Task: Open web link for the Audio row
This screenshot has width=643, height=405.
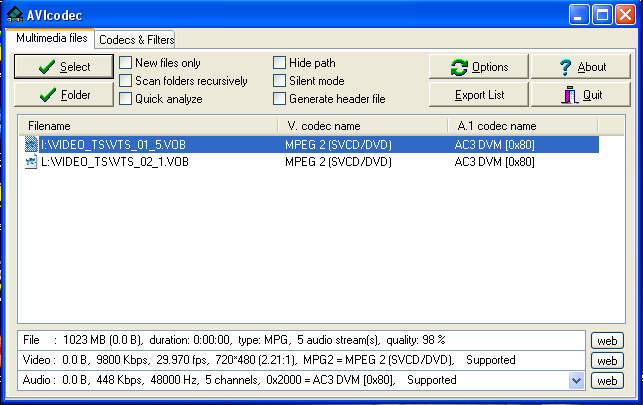Action: coord(607,381)
